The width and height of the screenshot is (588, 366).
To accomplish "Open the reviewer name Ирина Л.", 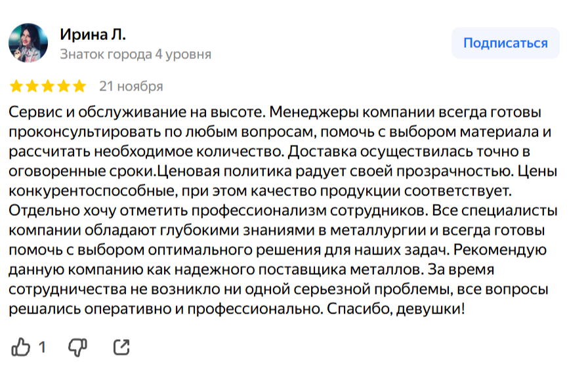I will (x=93, y=35).
